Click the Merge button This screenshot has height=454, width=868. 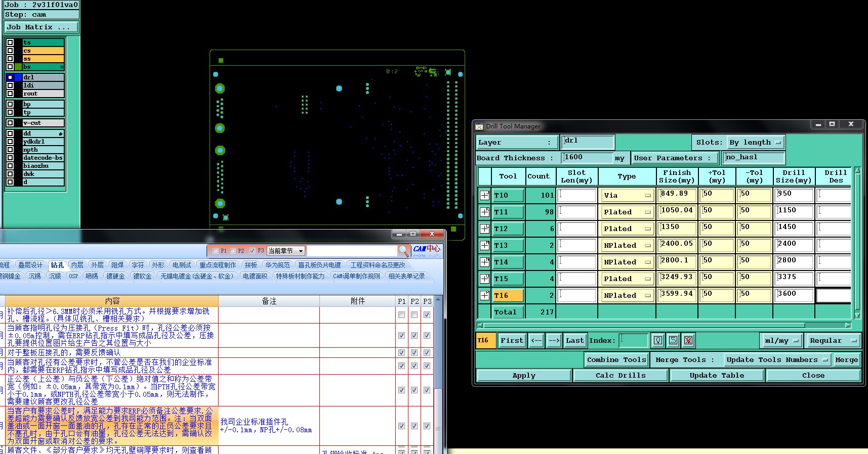(x=847, y=360)
